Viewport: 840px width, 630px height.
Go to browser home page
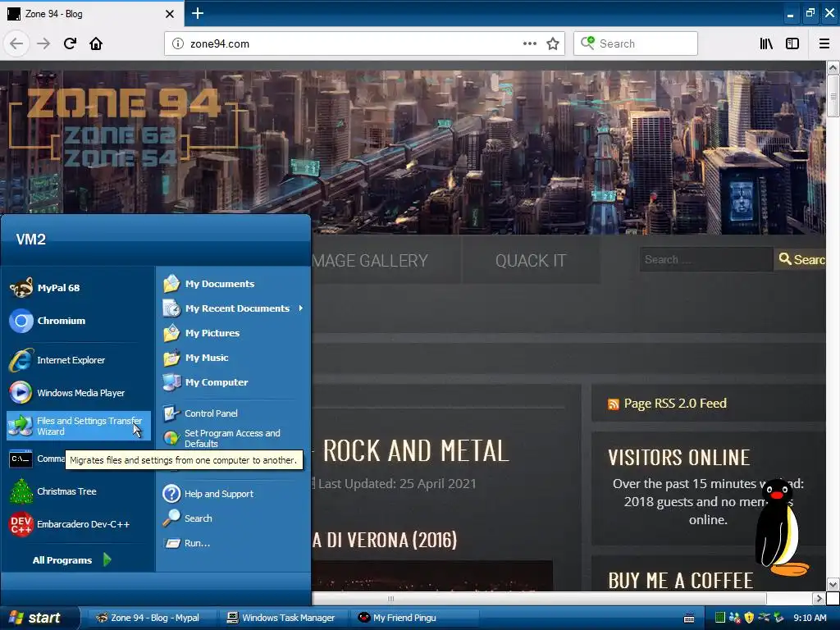pyautogui.click(x=96, y=43)
